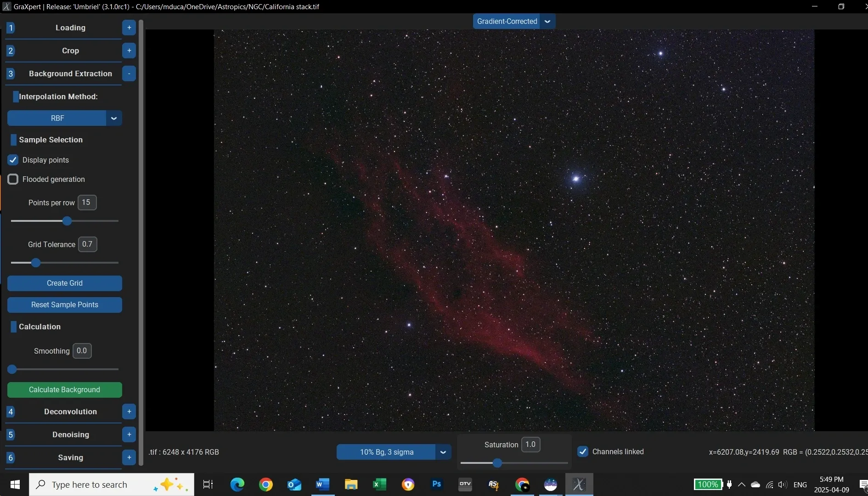
Task: Click the volume speaker tray icon
Action: click(x=783, y=485)
